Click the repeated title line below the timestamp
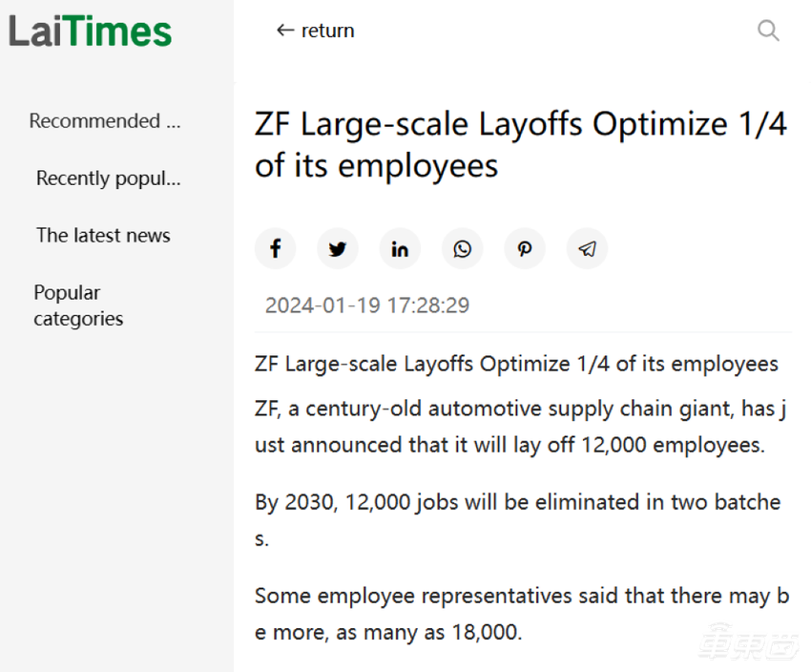 516,364
